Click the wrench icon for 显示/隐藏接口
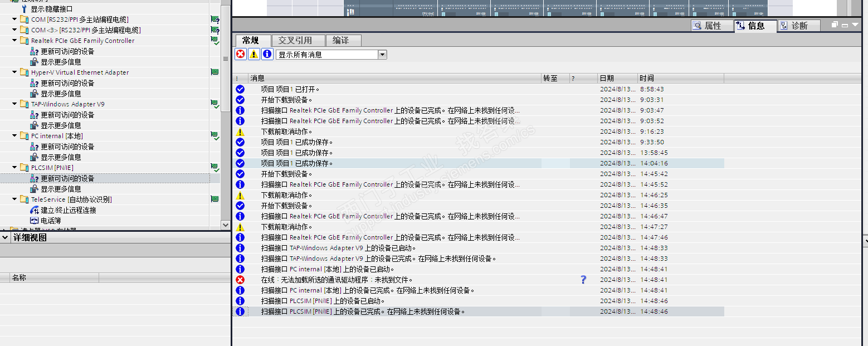 (24, 9)
